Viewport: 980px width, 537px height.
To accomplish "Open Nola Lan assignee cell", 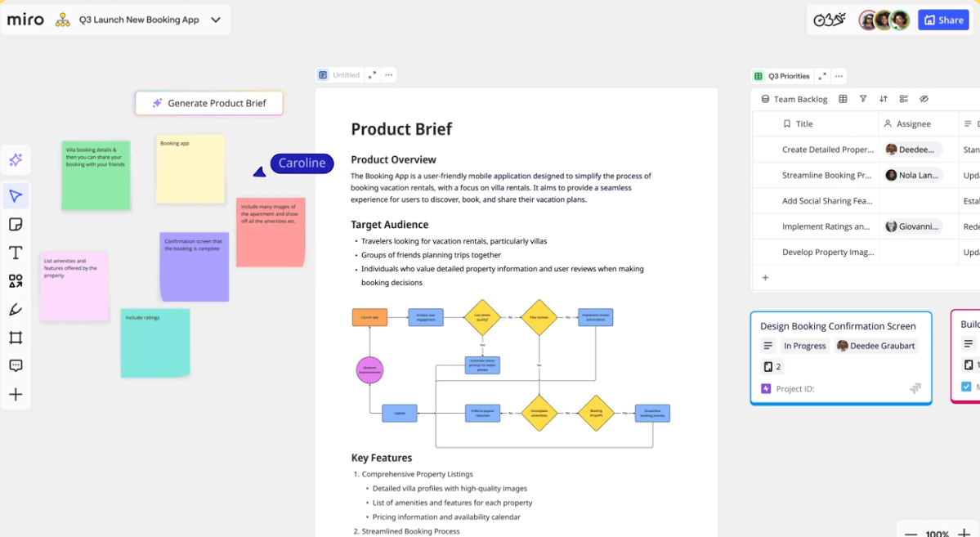I will [x=913, y=175].
